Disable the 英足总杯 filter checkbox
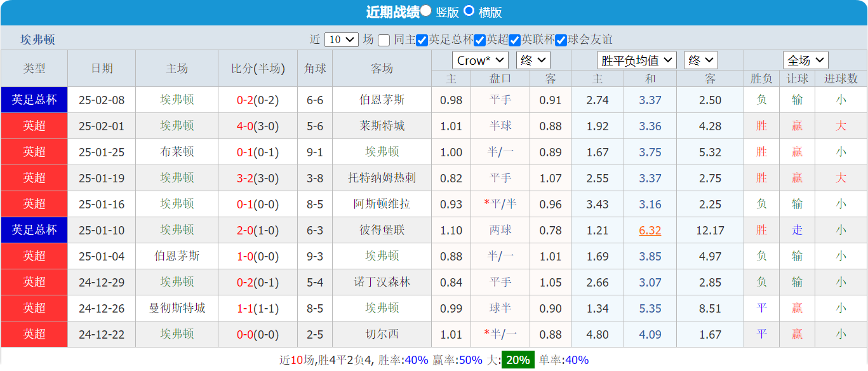The height and width of the screenshot is (371, 868). [x=423, y=39]
